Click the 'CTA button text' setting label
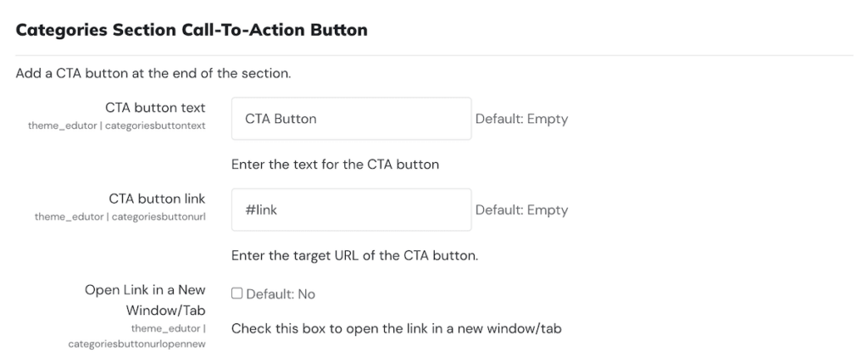The width and height of the screenshot is (868, 364). click(x=155, y=108)
